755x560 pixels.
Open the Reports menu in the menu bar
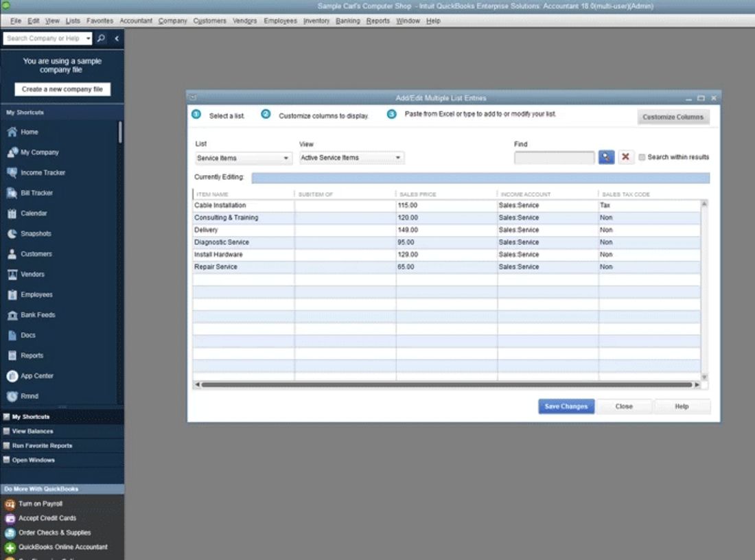point(378,21)
